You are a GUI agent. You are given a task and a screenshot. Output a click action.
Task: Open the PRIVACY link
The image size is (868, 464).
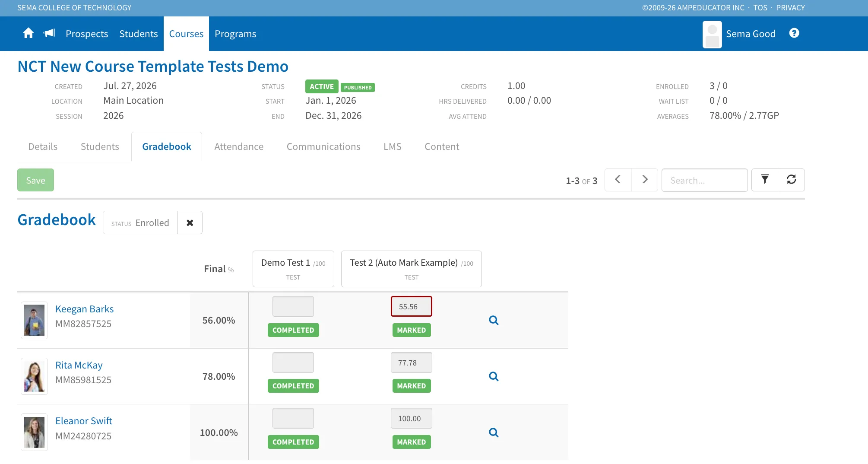tap(790, 8)
